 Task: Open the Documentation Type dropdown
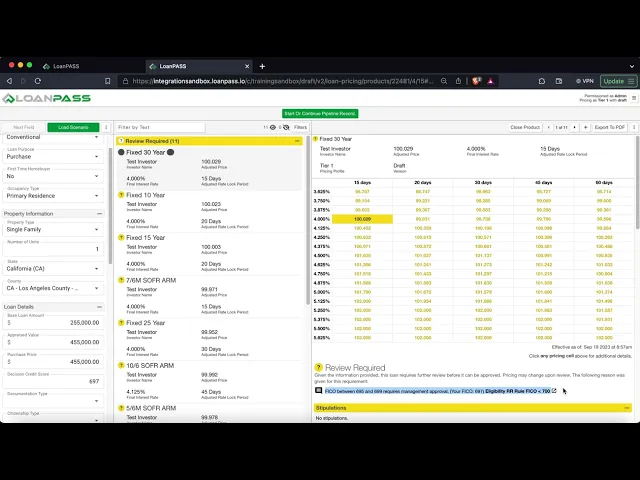coord(53,399)
